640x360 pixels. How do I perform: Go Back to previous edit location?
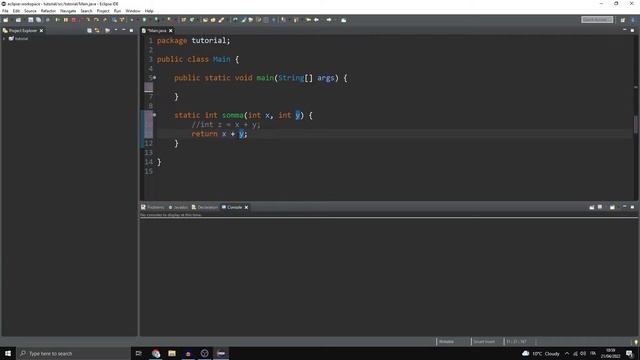(316, 20)
